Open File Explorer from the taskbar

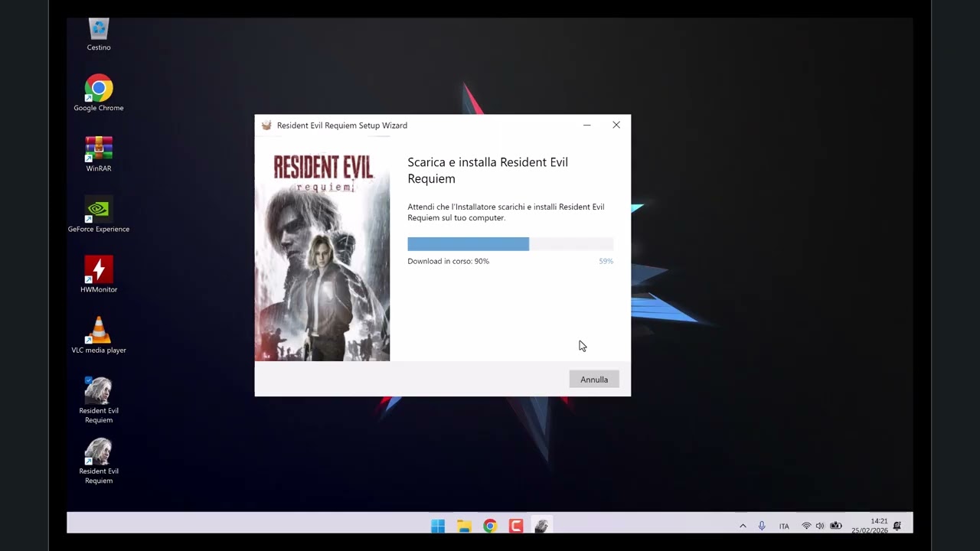(x=464, y=526)
